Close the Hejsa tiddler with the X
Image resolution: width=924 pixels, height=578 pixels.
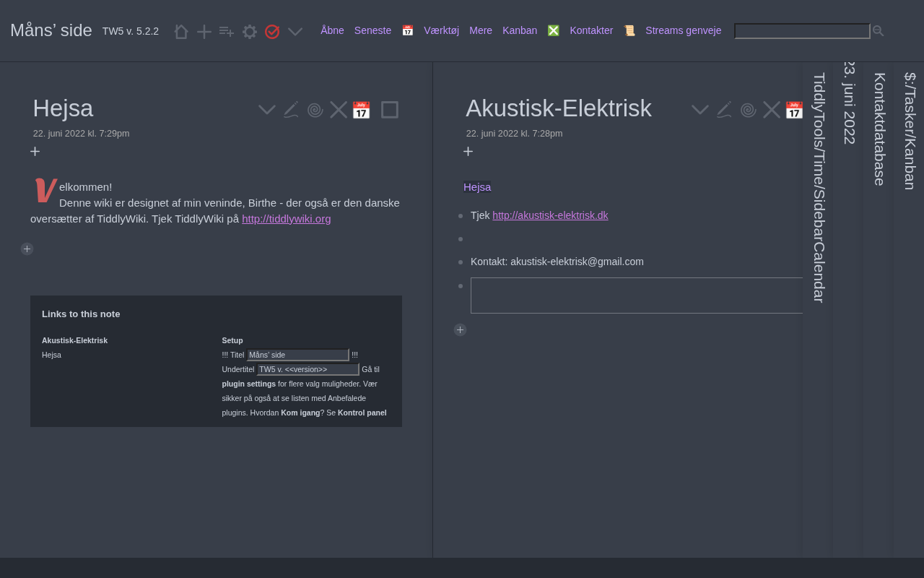pyautogui.click(x=339, y=110)
